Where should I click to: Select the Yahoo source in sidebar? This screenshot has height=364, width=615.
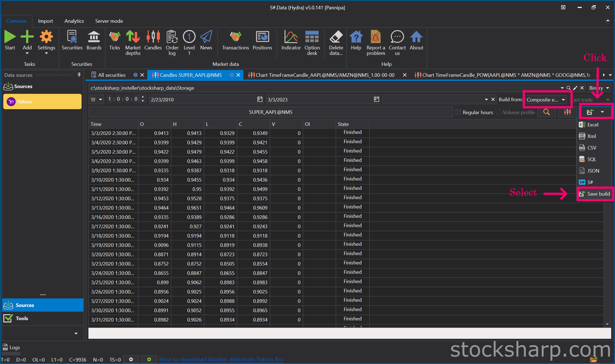coord(42,101)
